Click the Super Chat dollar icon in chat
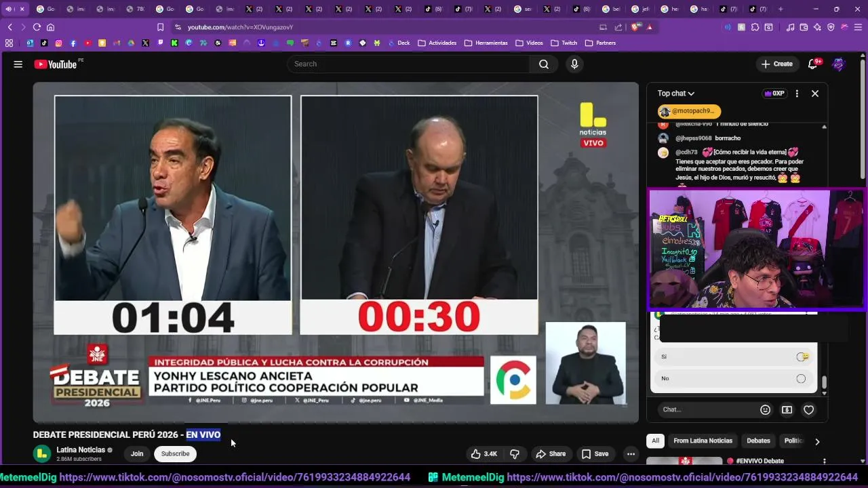The height and width of the screenshot is (488, 868). [787, 409]
